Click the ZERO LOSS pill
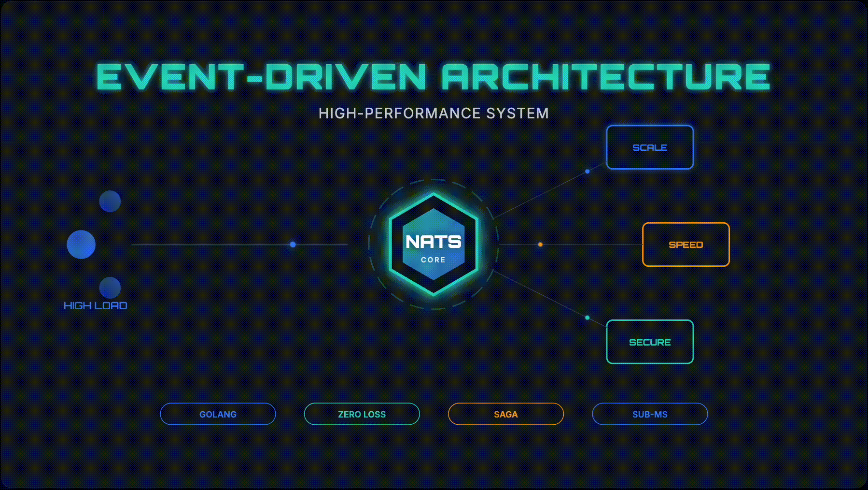Viewport: 868px width, 490px height. click(x=362, y=414)
